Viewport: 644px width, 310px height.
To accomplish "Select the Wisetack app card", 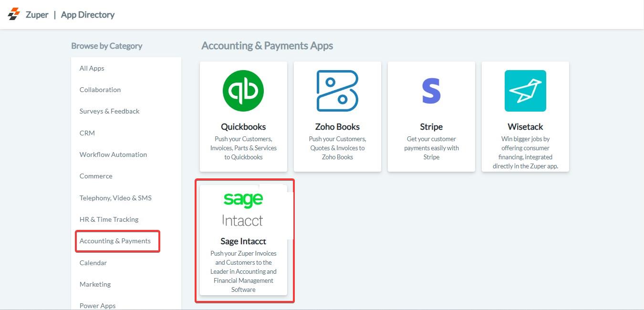I will click(x=525, y=116).
